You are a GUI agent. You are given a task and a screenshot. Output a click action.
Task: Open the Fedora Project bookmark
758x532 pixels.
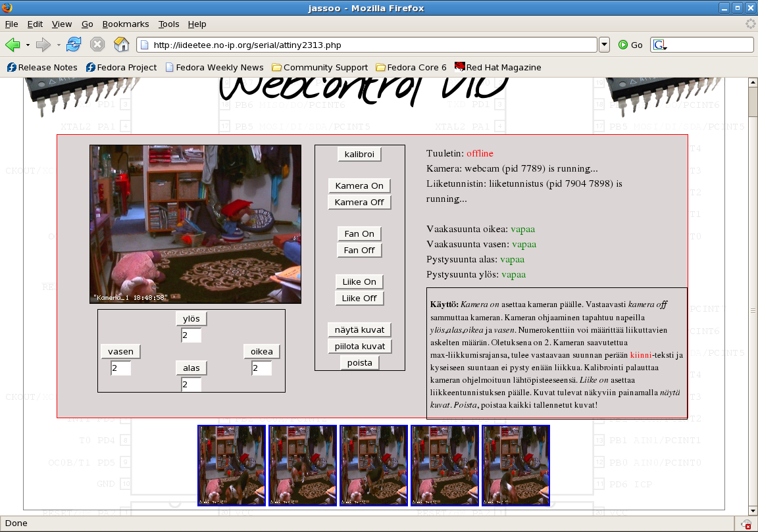click(x=121, y=67)
